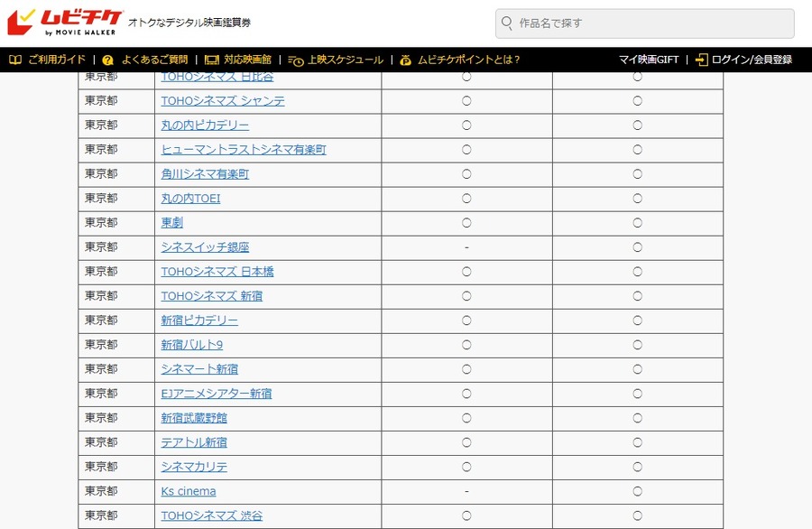
Task: Open EJアニメシアター新宿 theater link
Action: click(x=217, y=394)
